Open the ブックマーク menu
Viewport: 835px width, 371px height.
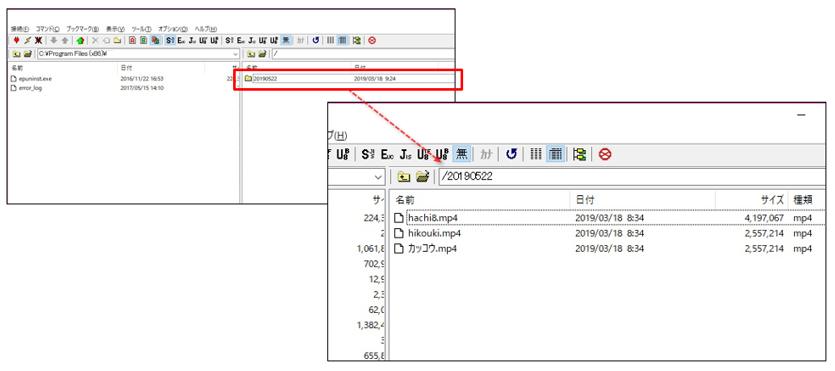click(x=83, y=29)
